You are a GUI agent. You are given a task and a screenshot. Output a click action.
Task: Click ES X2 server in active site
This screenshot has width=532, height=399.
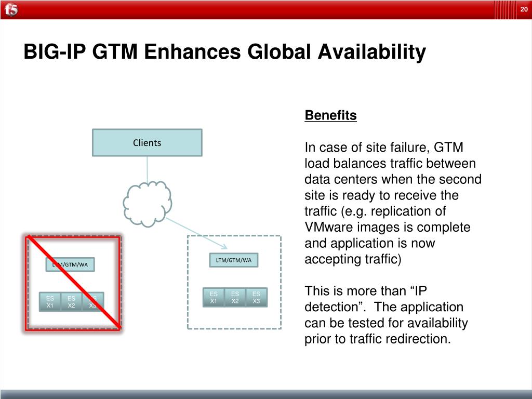click(x=235, y=297)
